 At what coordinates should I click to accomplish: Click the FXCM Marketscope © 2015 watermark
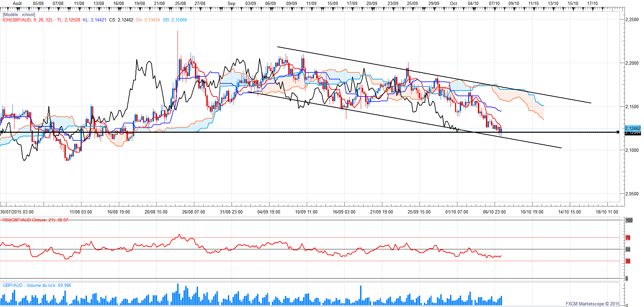592,304
